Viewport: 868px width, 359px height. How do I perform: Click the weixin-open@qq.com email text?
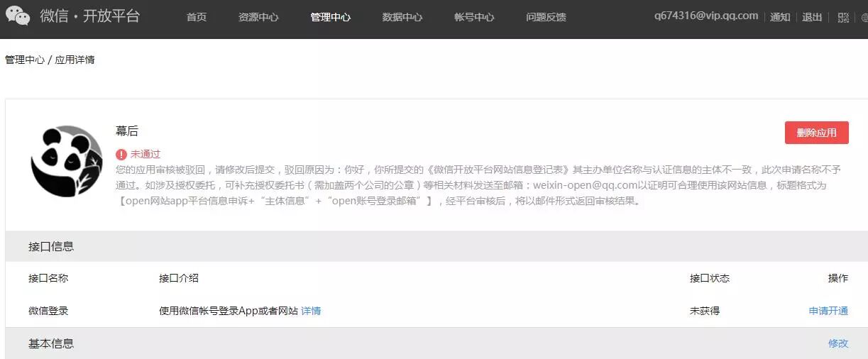(x=586, y=185)
